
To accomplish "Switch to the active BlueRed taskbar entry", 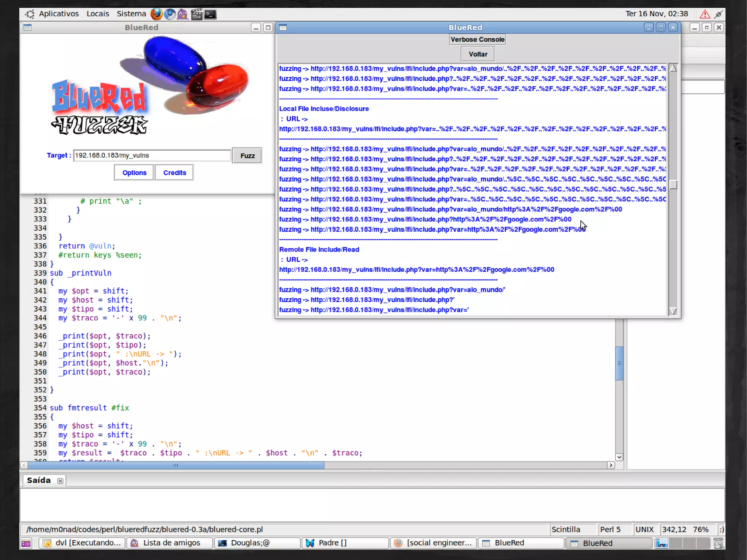I will (x=609, y=543).
